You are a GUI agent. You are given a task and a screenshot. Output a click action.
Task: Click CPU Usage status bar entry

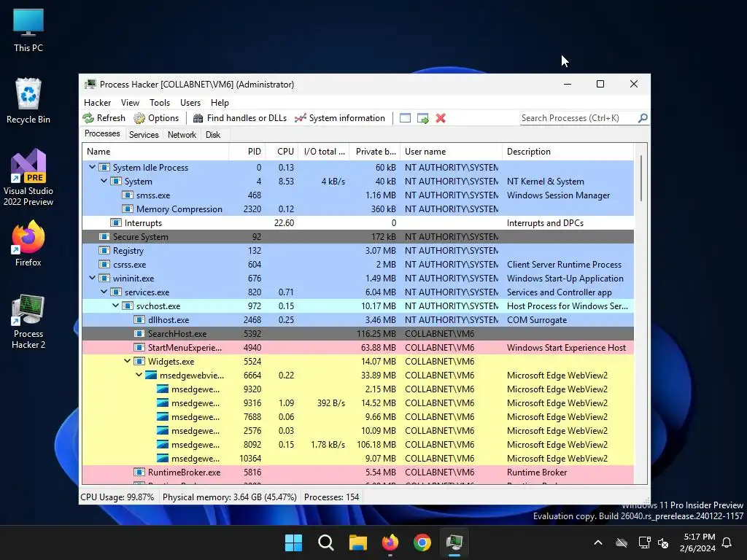click(117, 497)
